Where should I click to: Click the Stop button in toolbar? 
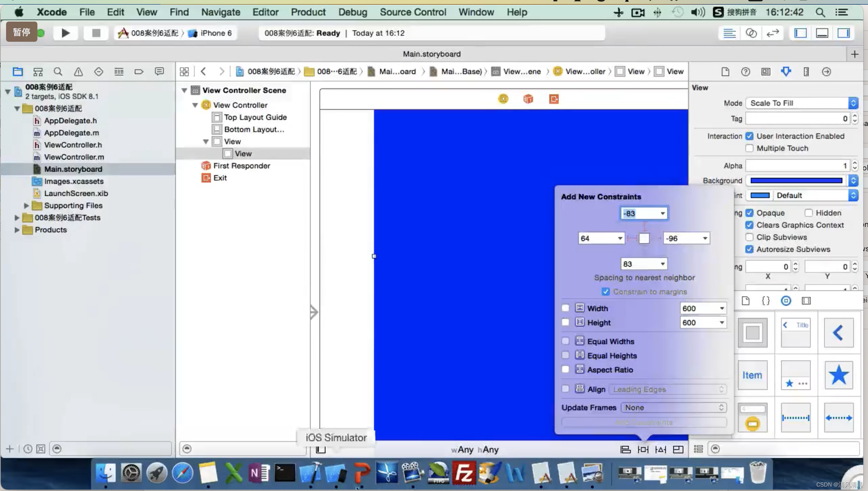tap(95, 33)
